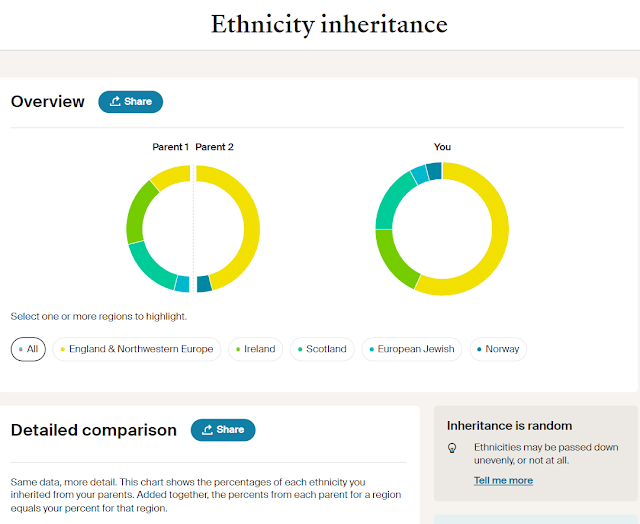Click the lightbulb icon beside inheritance tip
This screenshot has height=524, width=640.
452,448
